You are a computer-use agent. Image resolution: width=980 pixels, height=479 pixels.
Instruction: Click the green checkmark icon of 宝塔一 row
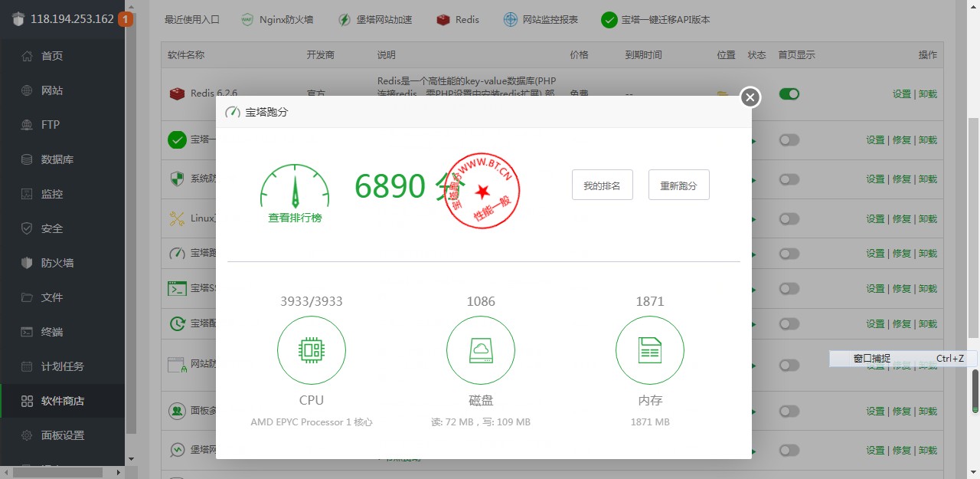177,139
